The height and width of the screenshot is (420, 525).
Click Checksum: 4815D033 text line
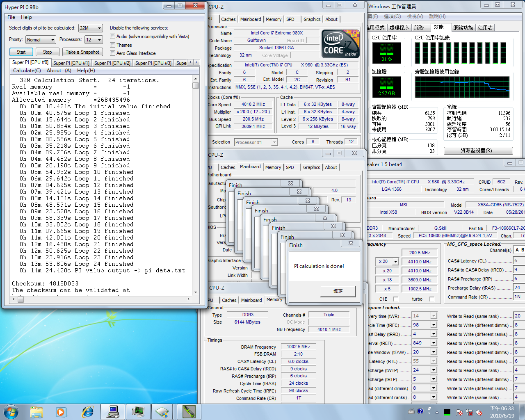pos(45,283)
